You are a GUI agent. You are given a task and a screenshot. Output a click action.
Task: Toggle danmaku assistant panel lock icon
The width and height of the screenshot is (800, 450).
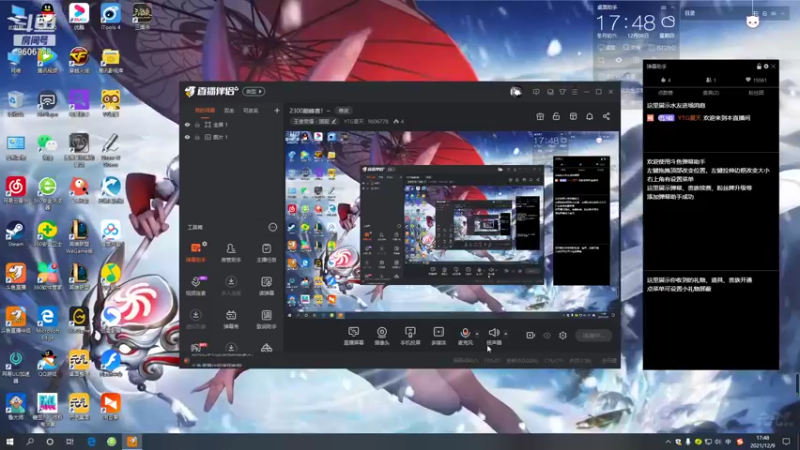759,66
